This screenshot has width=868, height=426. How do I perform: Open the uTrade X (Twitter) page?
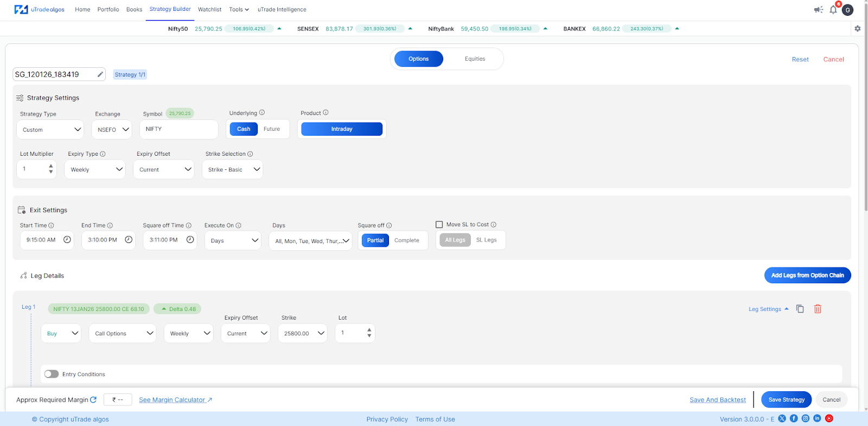(782, 418)
